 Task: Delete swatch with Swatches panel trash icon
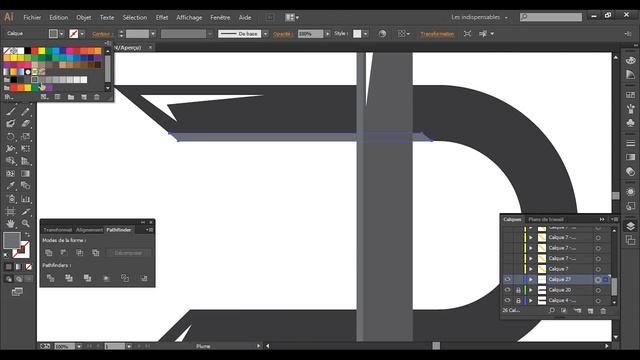coord(97,97)
